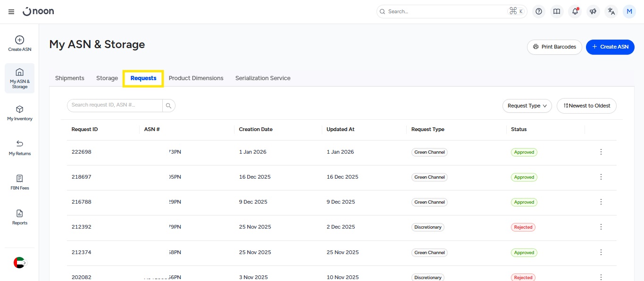Click the help question mark icon
Image resolution: width=644 pixels, height=281 pixels.
pyautogui.click(x=539, y=12)
